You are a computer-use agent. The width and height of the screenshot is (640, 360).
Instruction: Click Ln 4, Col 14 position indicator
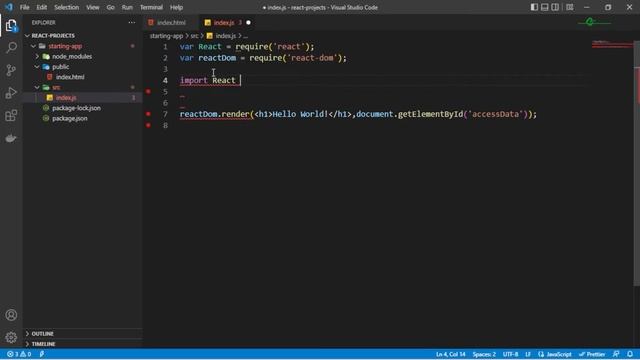tap(451, 354)
